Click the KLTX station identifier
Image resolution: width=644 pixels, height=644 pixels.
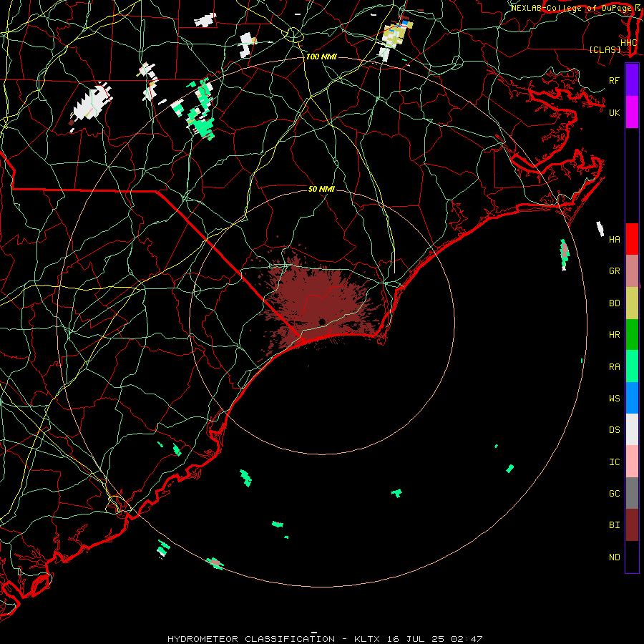367,639
